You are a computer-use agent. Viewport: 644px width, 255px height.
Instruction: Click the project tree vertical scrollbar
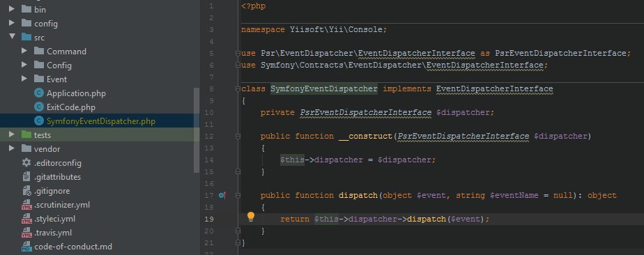(x=197, y=130)
